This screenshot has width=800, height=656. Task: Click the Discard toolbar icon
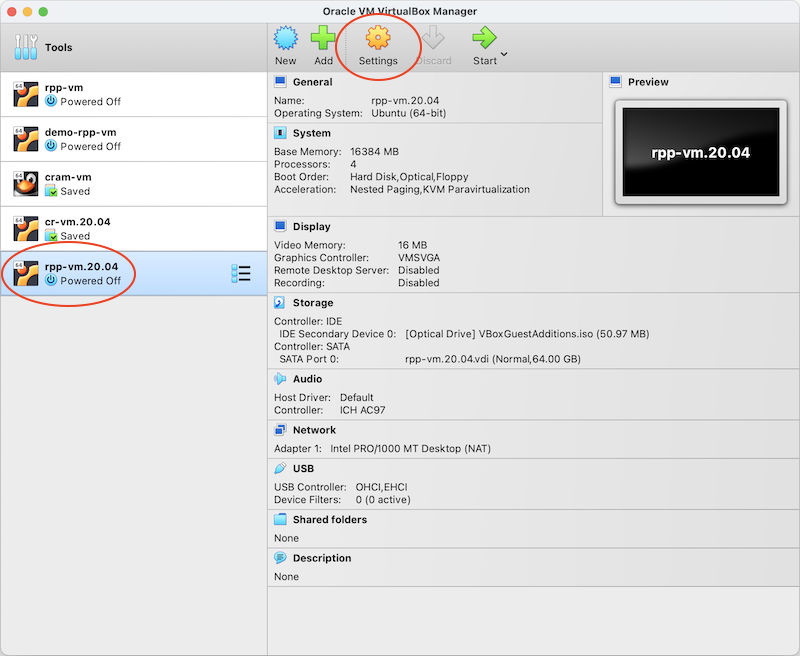pos(434,44)
